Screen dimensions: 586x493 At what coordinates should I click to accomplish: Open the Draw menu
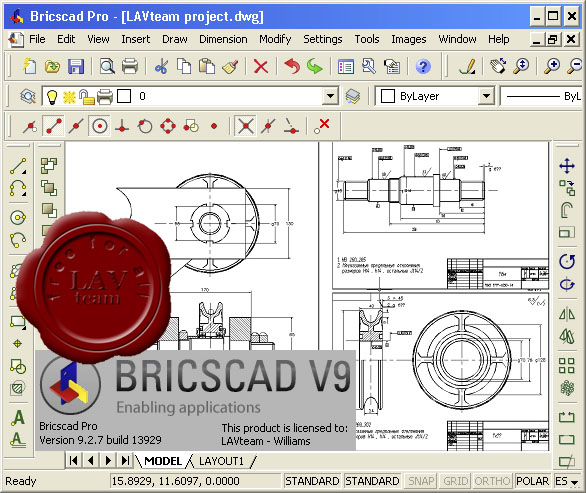[175, 39]
